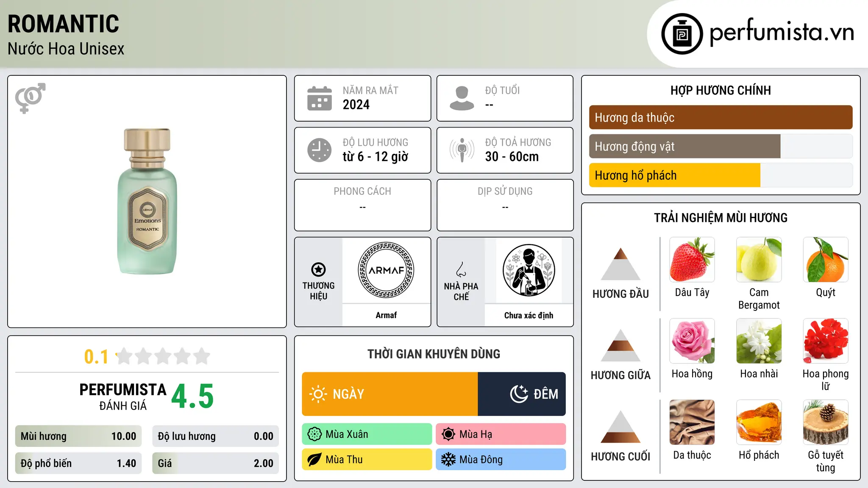
Task: Select the Mùa Thu season tag
Action: click(367, 460)
